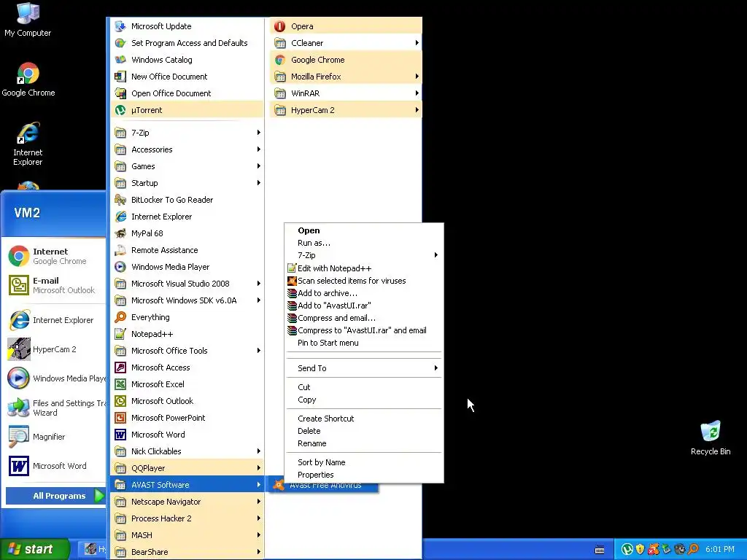Open the BitLocker To Go Reader icon
The image size is (747, 560).
120,200
